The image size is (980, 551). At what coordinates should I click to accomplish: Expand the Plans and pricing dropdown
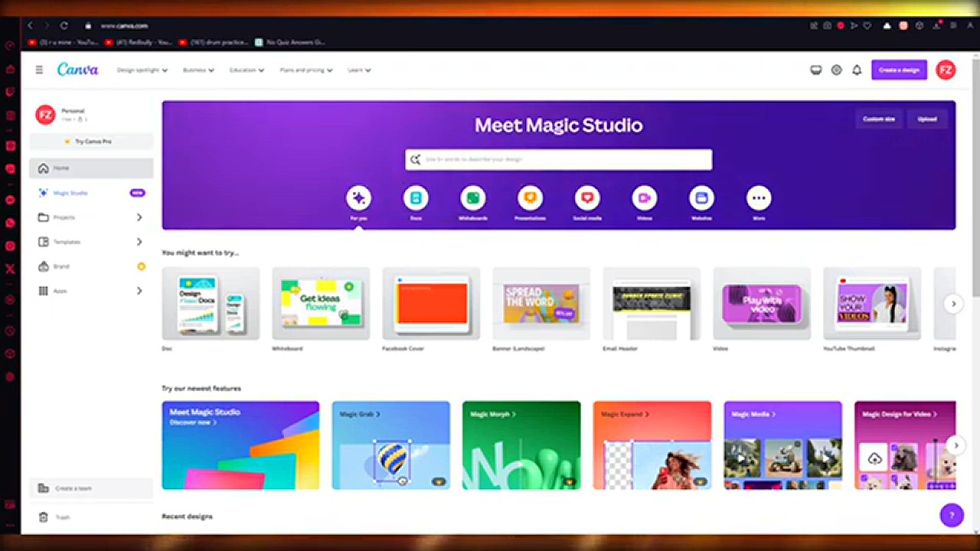pyautogui.click(x=306, y=70)
